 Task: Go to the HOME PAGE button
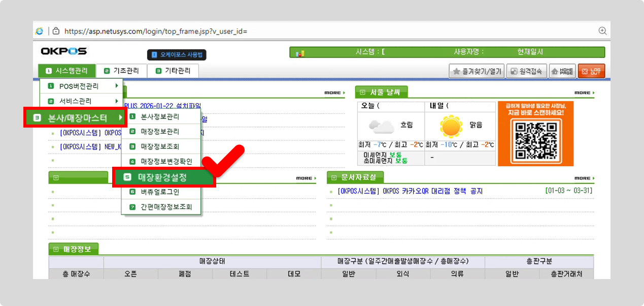[x=562, y=72]
